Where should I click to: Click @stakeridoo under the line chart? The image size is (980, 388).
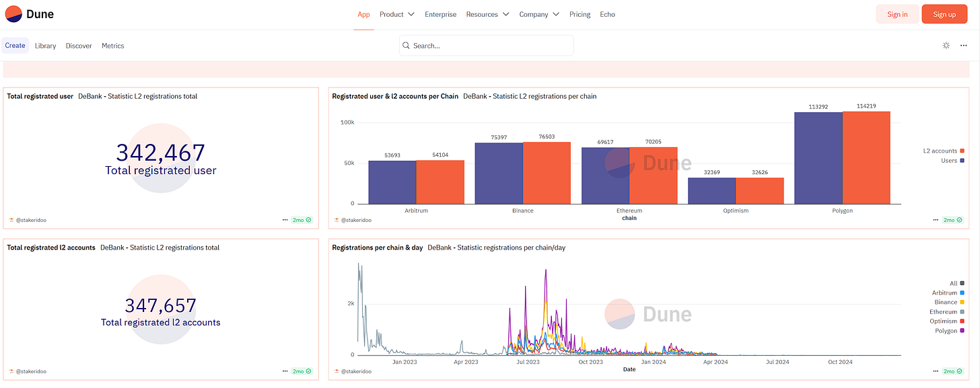(x=356, y=371)
